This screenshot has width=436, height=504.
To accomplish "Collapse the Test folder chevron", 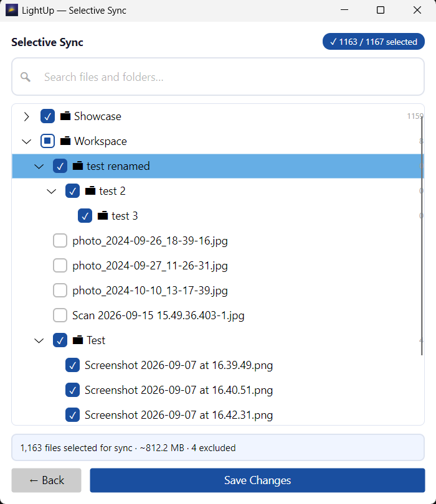I will point(39,340).
